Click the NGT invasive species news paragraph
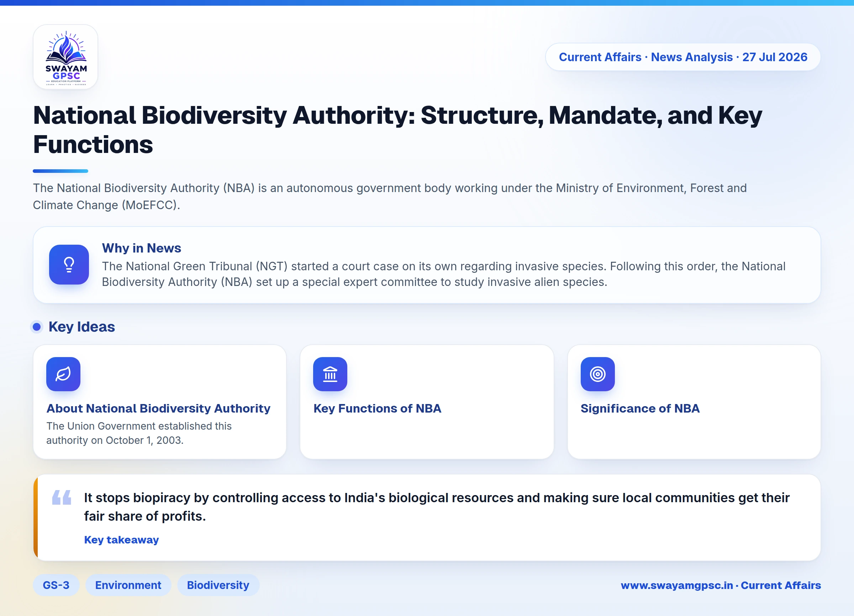The image size is (854, 616). click(444, 274)
